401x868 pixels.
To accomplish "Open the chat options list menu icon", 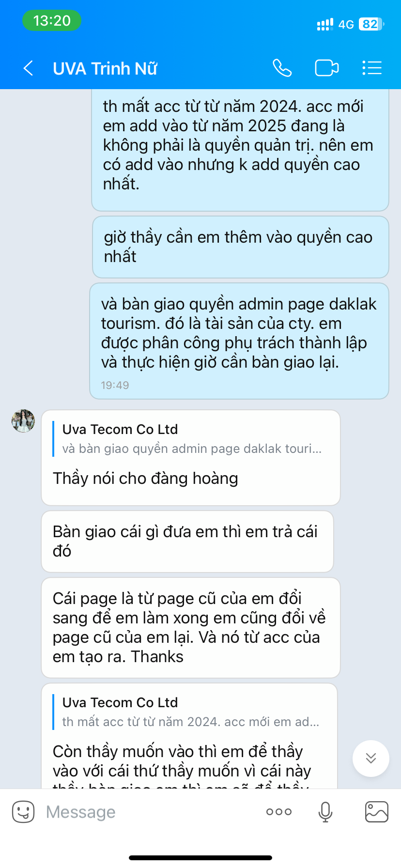I will point(372,68).
